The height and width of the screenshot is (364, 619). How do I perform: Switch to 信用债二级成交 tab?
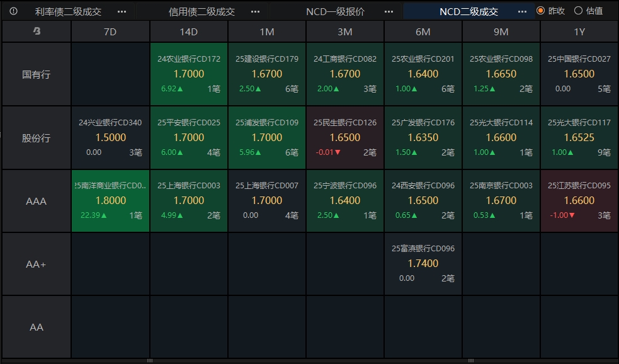click(202, 12)
